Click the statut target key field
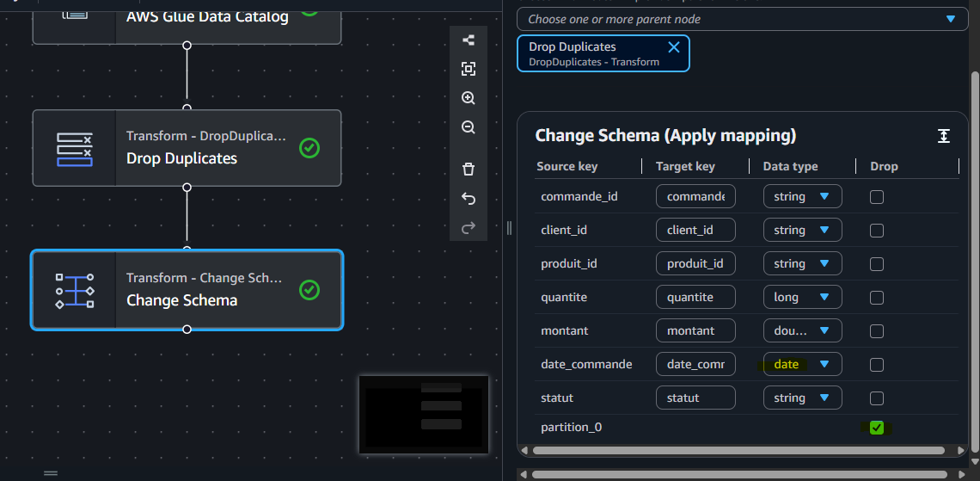The height and width of the screenshot is (481, 980). click(x=695, y=398)
